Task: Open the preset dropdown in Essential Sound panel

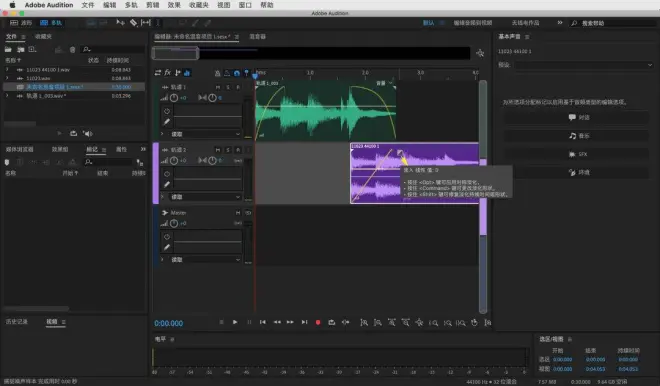Action: tap(584, 65)
